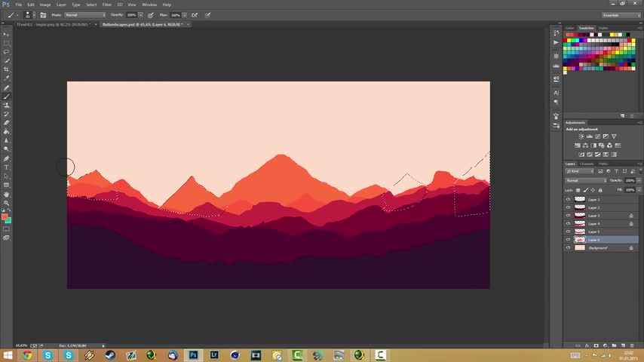Open the Filter menu
This screenshot has height=362, width=644.
[x=107, y=5]
